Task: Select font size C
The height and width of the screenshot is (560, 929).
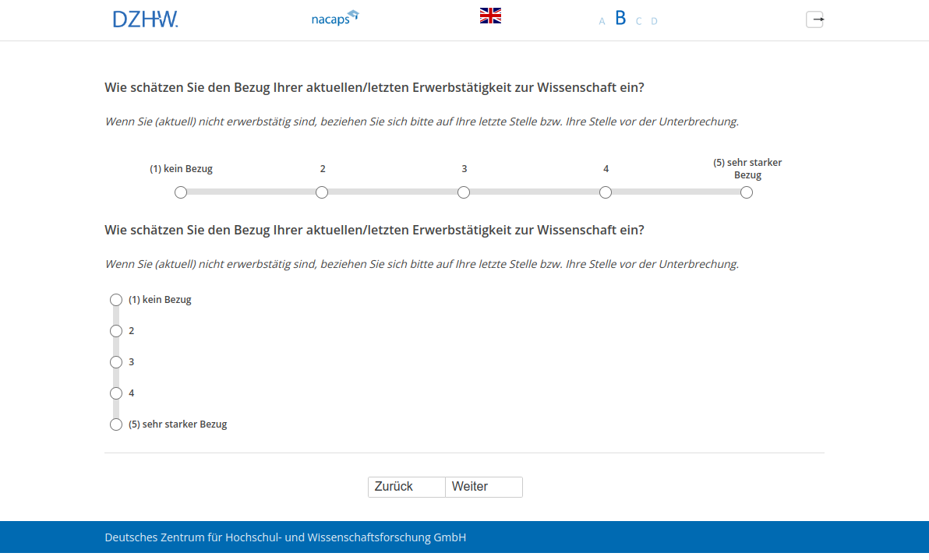Action: pos(638,22)
